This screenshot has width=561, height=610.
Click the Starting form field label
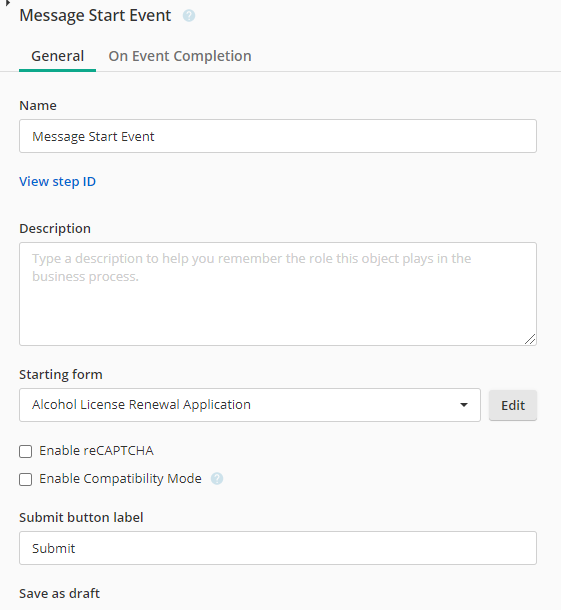61,375
